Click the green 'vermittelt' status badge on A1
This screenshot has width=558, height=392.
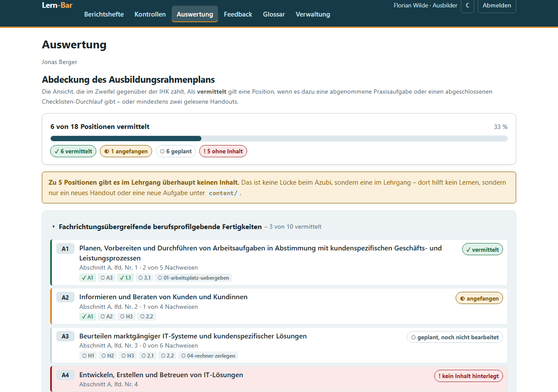483,250
